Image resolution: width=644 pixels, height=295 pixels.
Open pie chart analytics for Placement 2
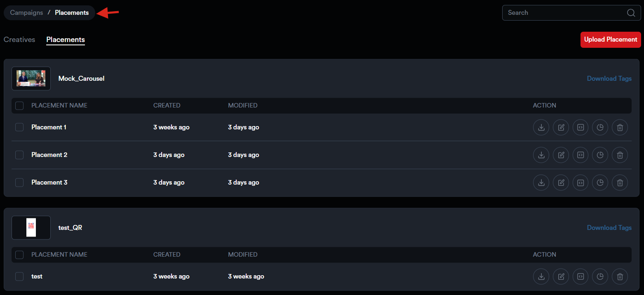point(600,155)
